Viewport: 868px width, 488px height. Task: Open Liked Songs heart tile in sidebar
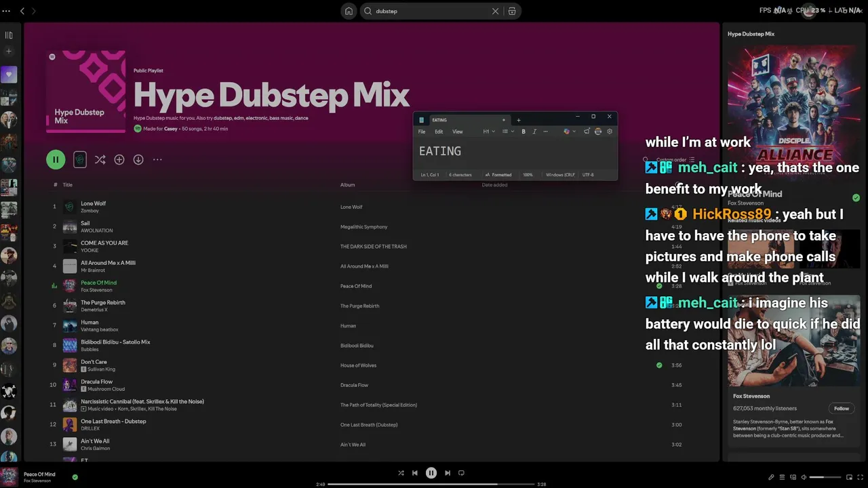tap(9, 75)
